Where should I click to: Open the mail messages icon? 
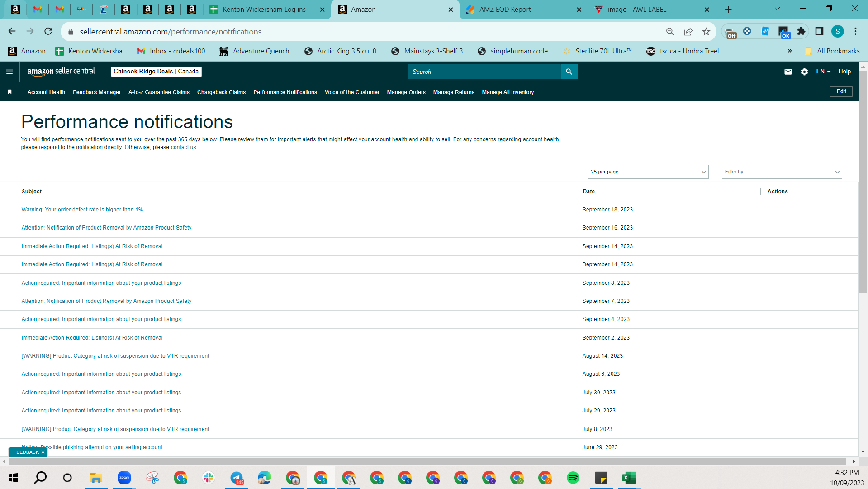pyautogui.click(x=788, y=72)
